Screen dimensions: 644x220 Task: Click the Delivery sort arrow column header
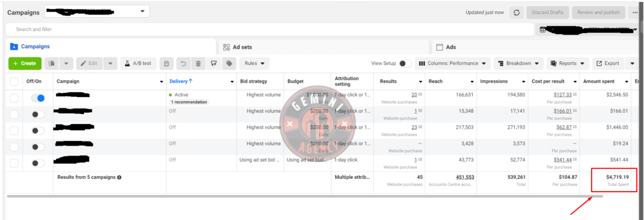pyautogui.click(x=181, y=81)
